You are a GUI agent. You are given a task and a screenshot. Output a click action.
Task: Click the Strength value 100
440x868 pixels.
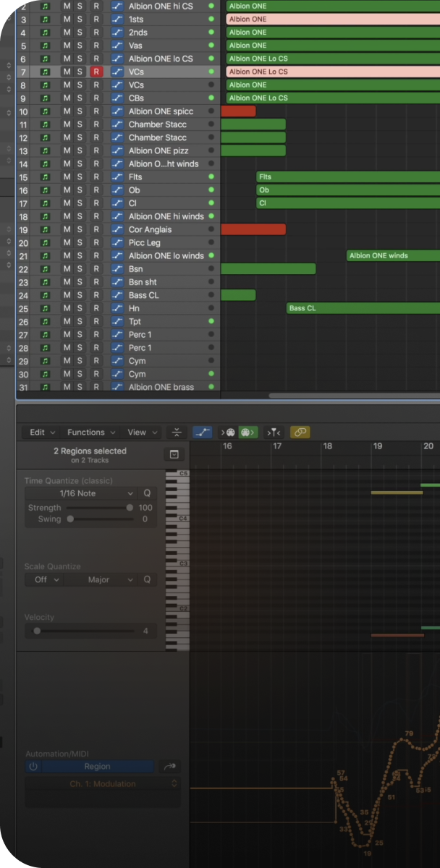tap(145, 508)
